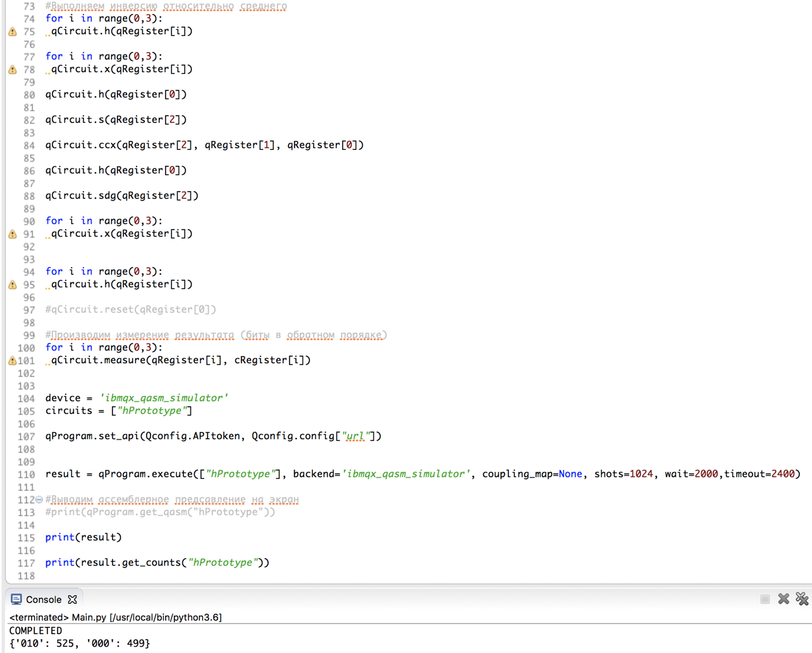Click the counts dictionary output line

tap(80, 644)
